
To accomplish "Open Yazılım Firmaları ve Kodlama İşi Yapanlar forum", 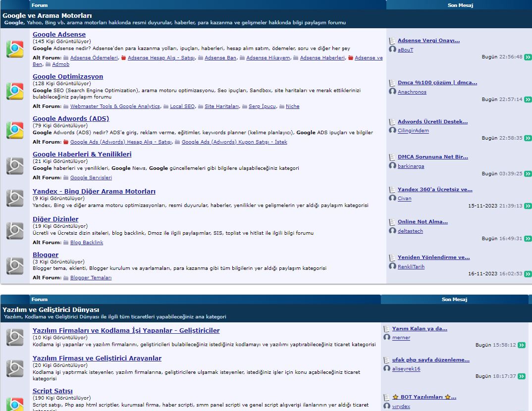I will pos(126,330).
